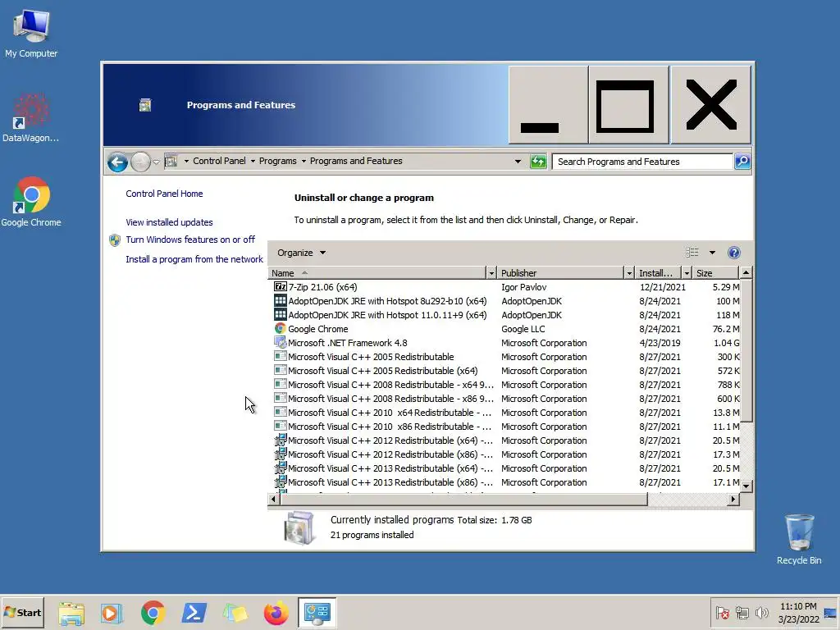Open Firefox from taskbar
The image size is (840, 630).
[276, 613]
